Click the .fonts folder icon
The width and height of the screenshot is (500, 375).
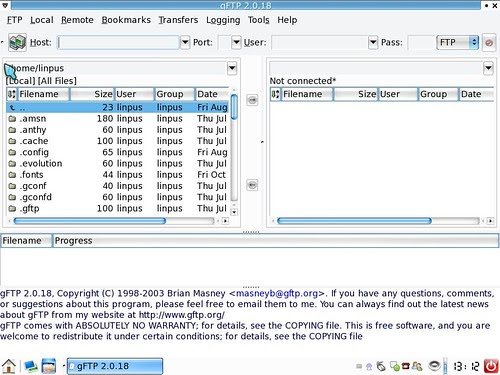tap(12, 175)
